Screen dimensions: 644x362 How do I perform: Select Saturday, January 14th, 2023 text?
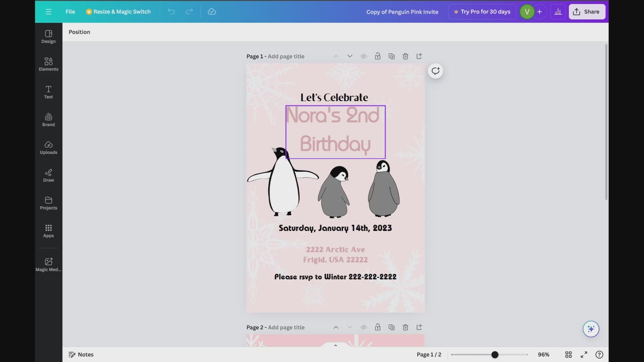click(x=335, y=228)
